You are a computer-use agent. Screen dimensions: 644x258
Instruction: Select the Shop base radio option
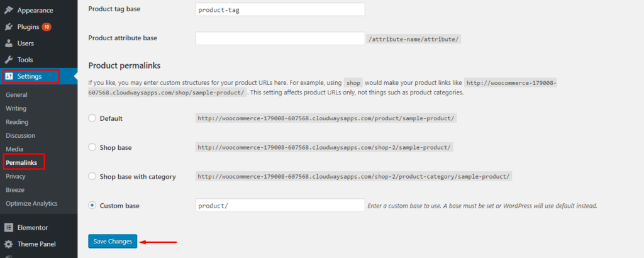[92, 147]
